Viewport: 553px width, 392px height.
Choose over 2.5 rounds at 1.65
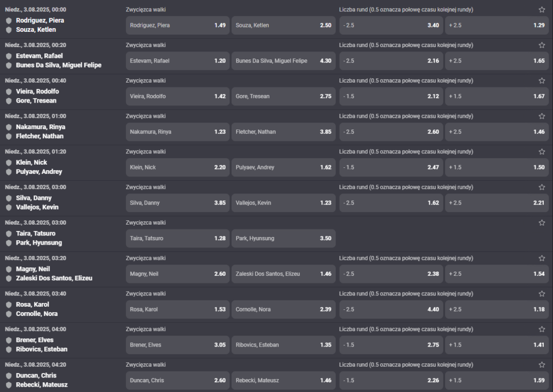click(497, 61)
